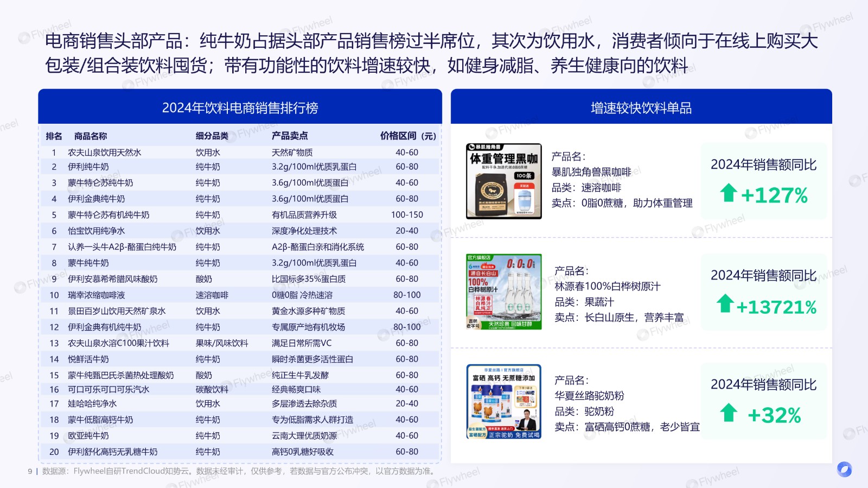Click the 100-150 price range cell

(x=407, y=215)
